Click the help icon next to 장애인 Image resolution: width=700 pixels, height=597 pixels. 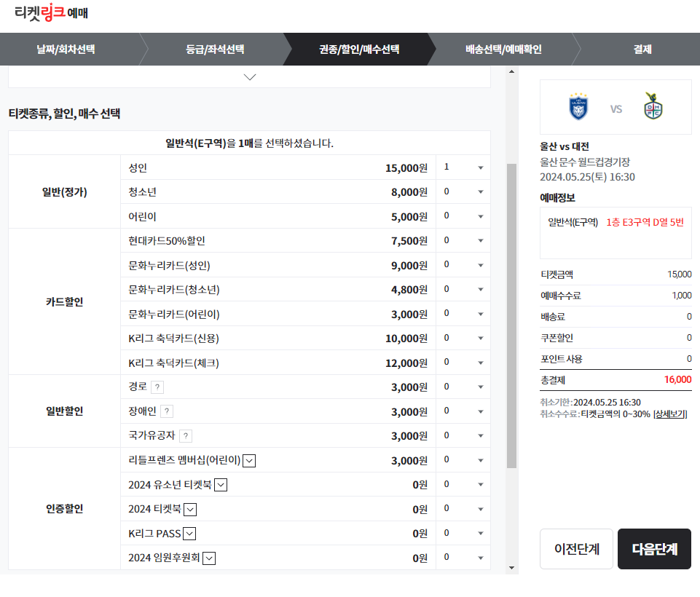click(167, 411)
